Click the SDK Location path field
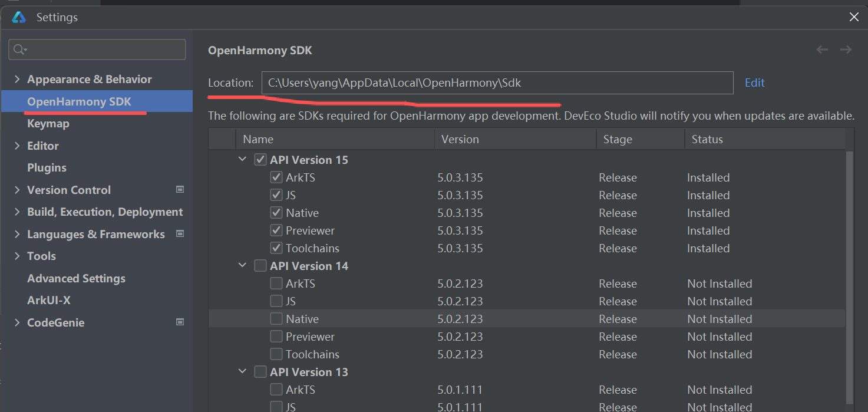The image size is (868, 412). pos(497,83)
